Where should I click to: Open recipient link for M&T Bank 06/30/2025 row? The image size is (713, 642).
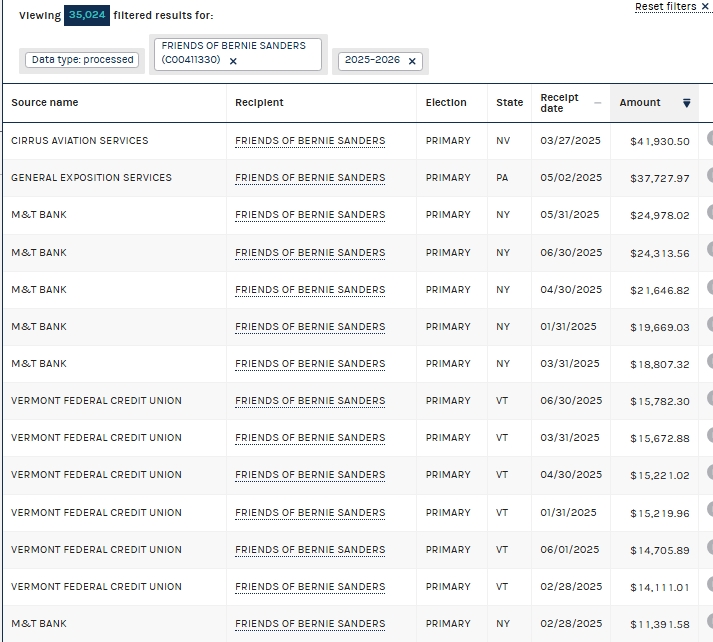coord(310,253)
